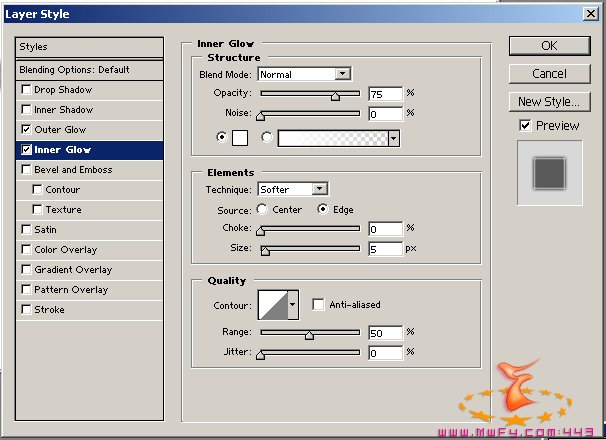606x440 pixels.
Task: Click the white glow color swatch
Action: pos(240,138)
